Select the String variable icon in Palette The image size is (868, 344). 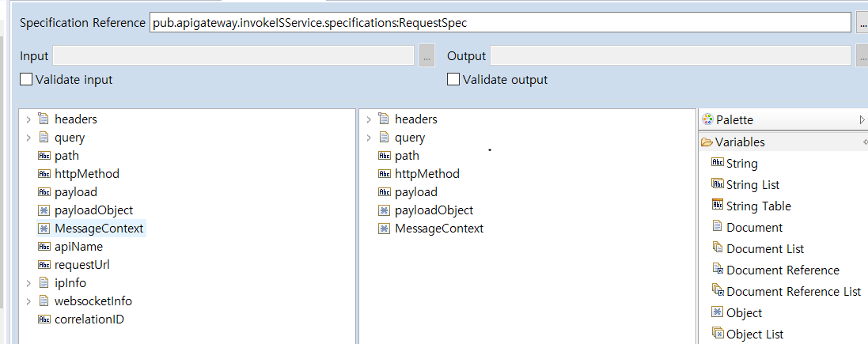[x=718, y=163]
